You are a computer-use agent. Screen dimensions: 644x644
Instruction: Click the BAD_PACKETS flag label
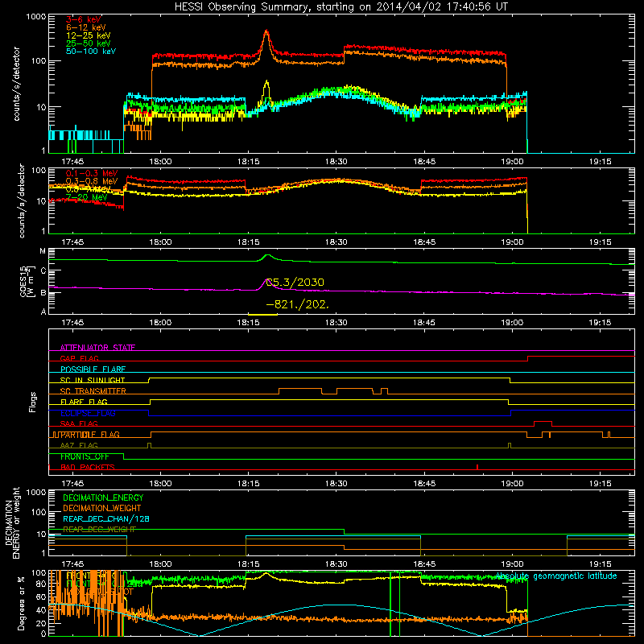tap(88, 467)
